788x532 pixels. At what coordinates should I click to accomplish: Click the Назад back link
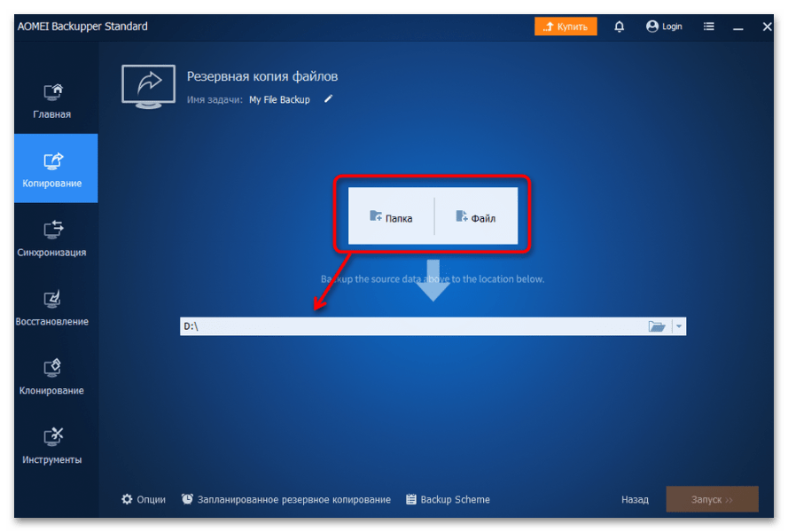[635, 499]
